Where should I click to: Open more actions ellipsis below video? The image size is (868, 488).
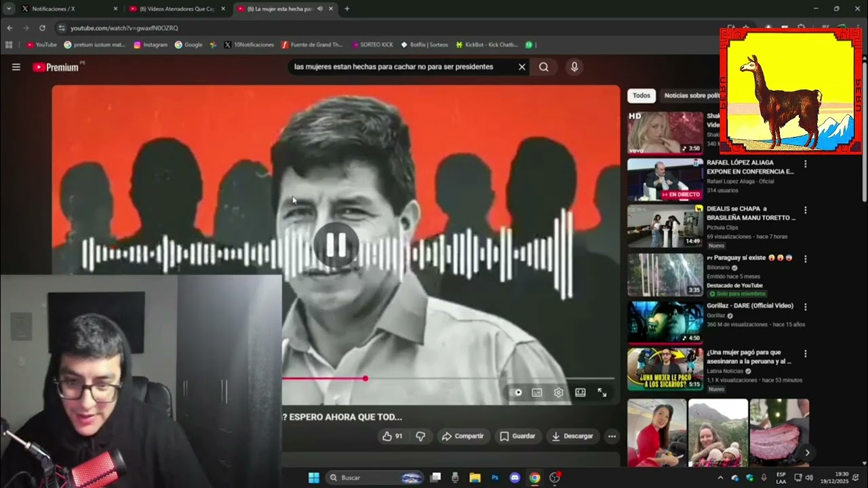(612, 436)
